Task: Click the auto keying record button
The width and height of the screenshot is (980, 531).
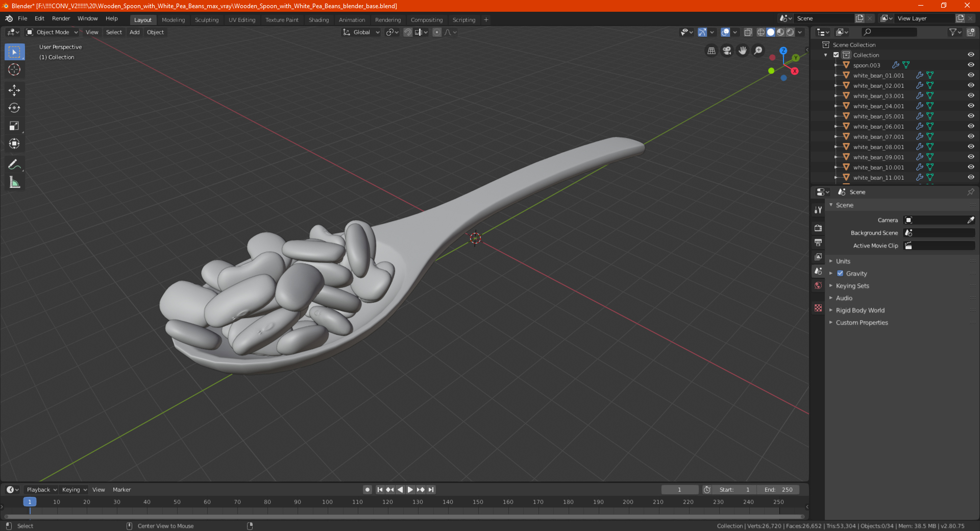Action: pyautogui.click(x=367, y=490)
